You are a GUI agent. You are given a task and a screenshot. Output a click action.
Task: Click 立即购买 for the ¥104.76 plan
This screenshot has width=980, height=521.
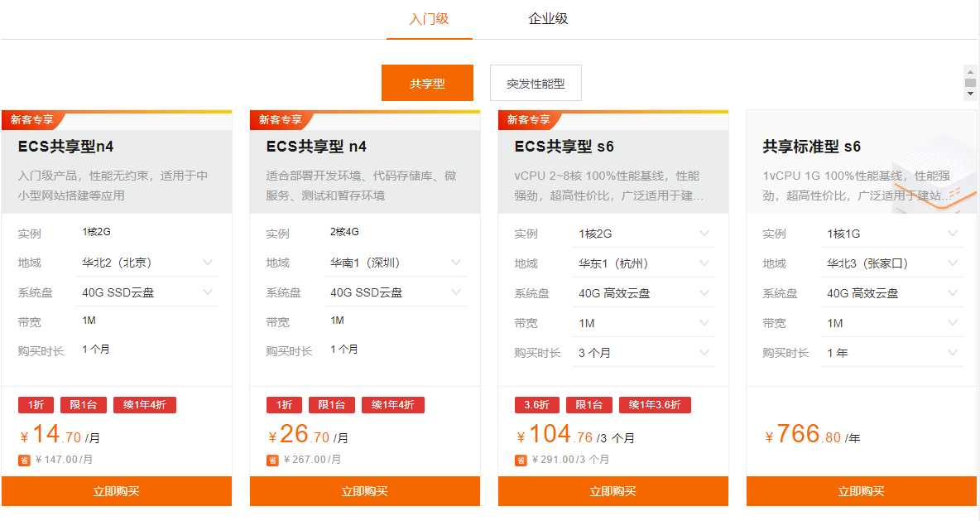coord(613,491)
